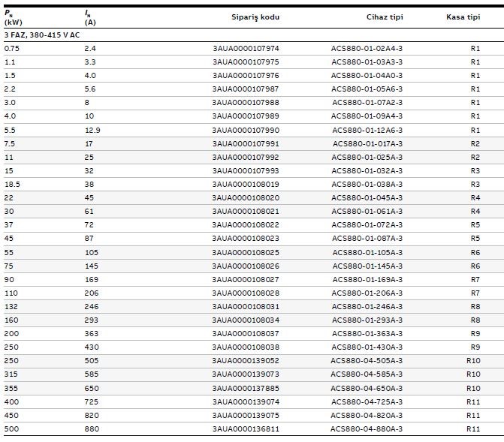Select device type ACS880-01-017A-3
The width and height of the screenshot is (504, 442).
click(367, 143)
